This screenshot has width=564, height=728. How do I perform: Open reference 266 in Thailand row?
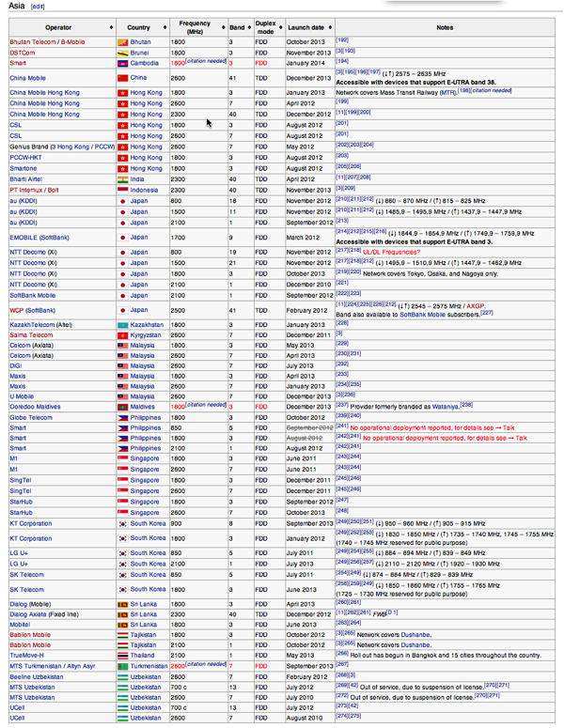[x=342, y=654]
